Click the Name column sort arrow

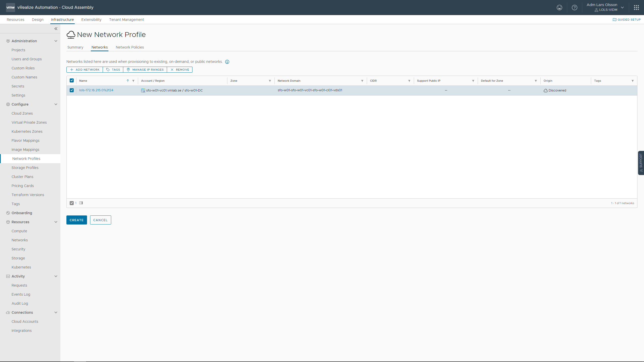coord(128,81)
